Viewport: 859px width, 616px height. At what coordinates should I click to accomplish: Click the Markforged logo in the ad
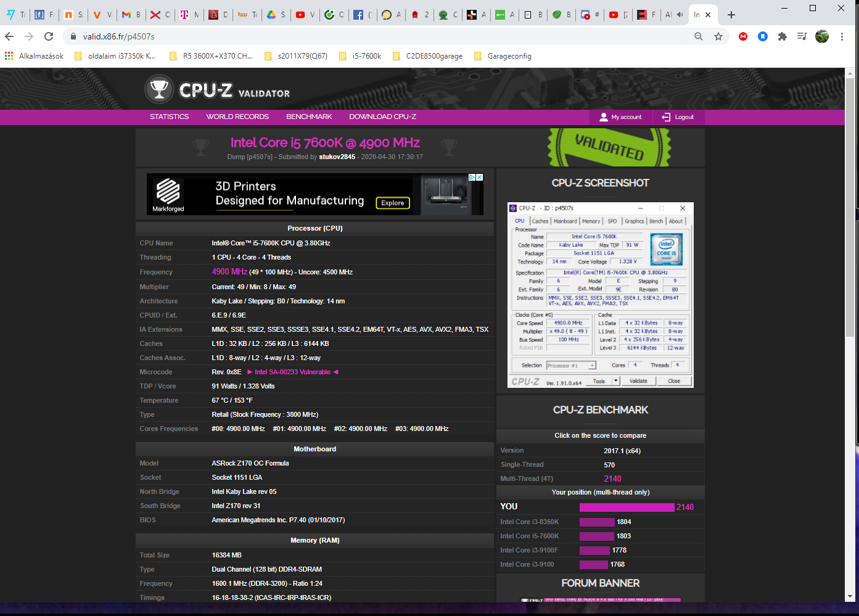[x=168, y=195]
